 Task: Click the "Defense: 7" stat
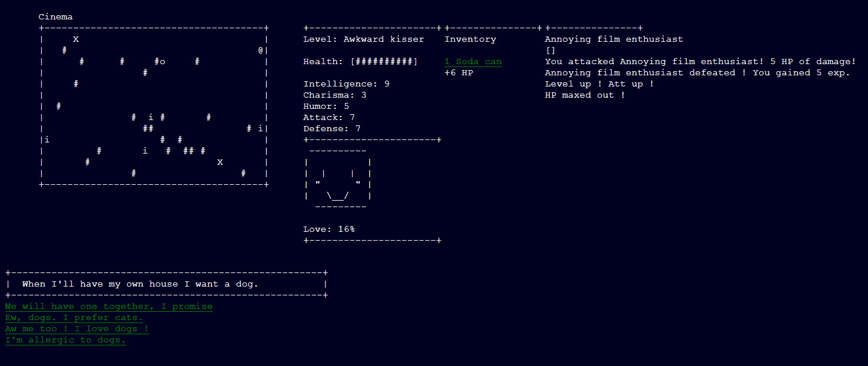pyautogui.click(x=332, y=129)
